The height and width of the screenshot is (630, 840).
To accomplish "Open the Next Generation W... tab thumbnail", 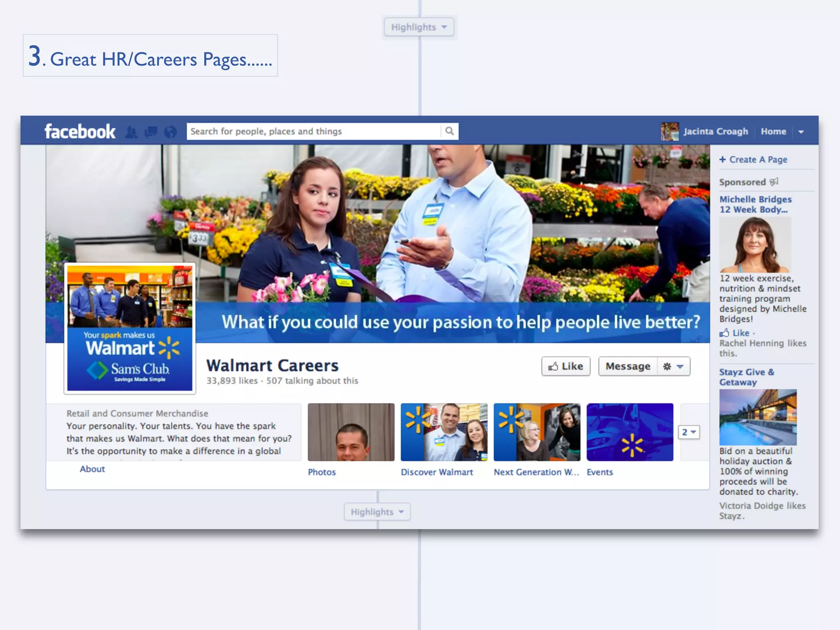I will coord(537,432).
